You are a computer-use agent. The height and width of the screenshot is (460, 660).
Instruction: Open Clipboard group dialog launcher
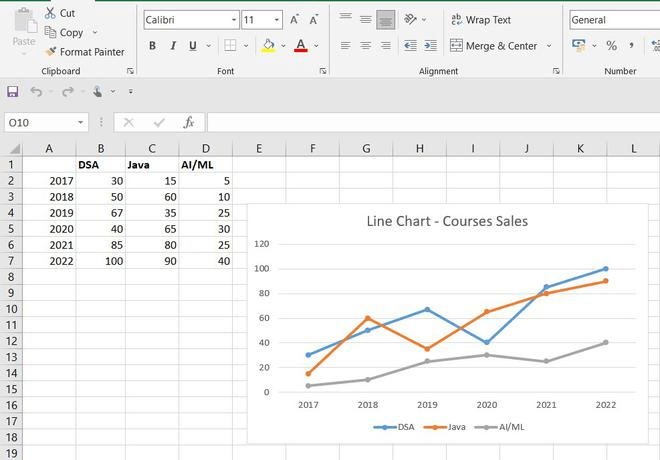coord(130,71)
